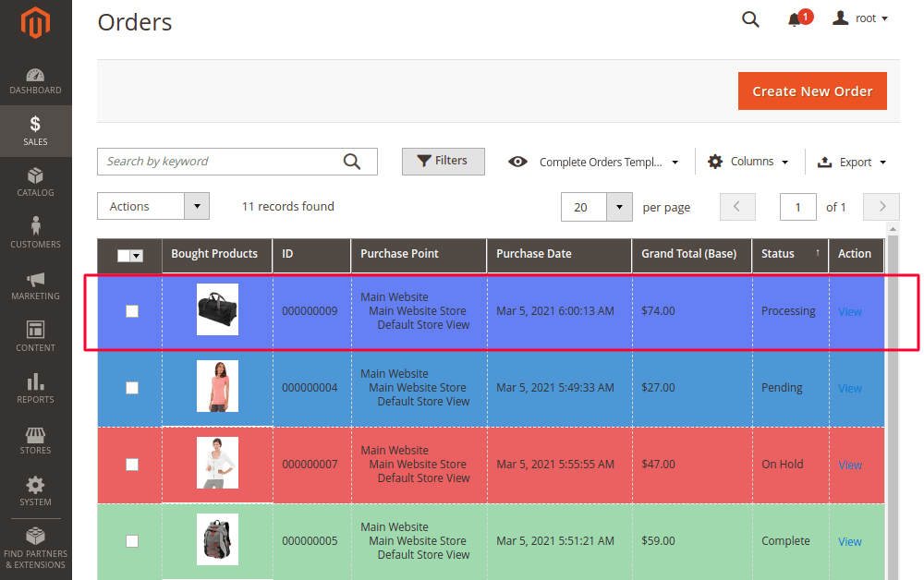
Task: Click the Magento logo icon
Action: pos(35,24)
